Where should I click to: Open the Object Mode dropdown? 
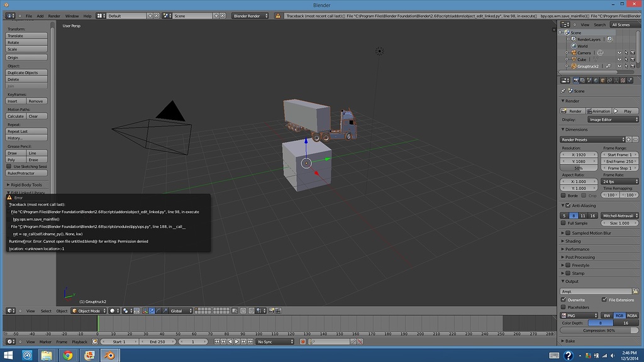[x=89, y=311]
